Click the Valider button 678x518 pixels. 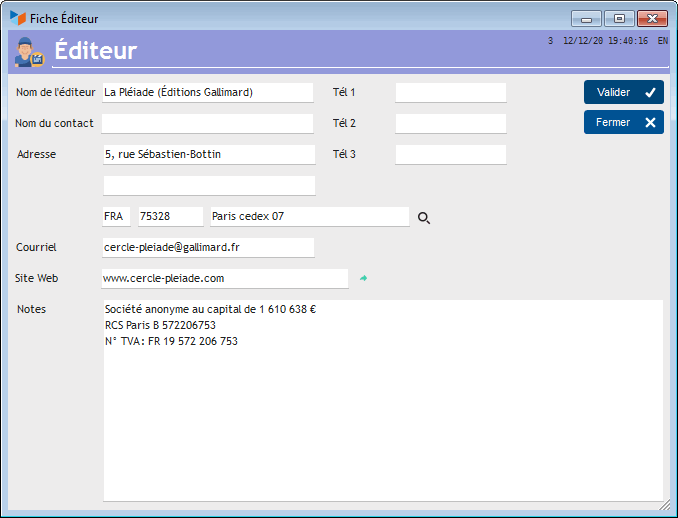pos(624,92)
